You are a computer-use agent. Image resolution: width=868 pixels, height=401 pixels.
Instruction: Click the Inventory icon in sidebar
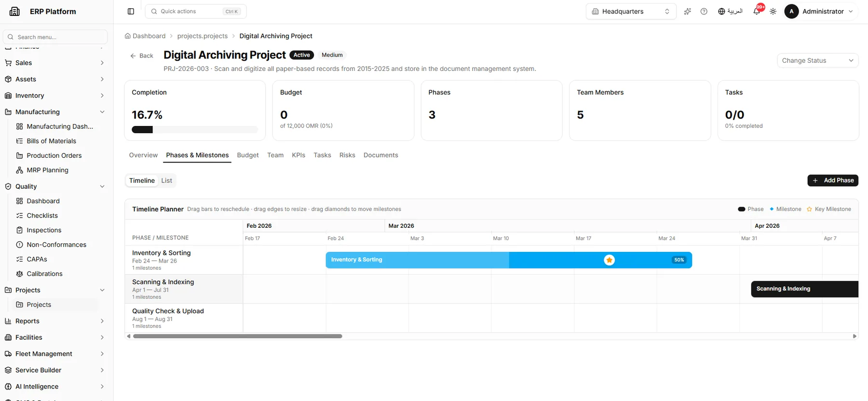tap(8, 96)
